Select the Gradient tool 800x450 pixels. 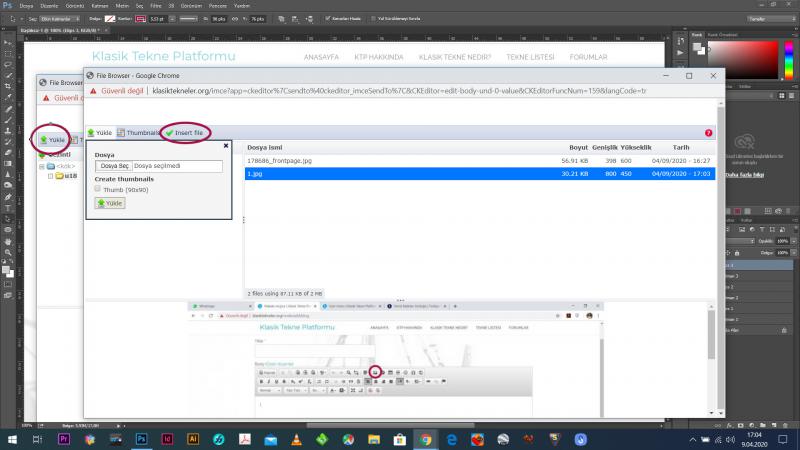(x=8, y=163)
